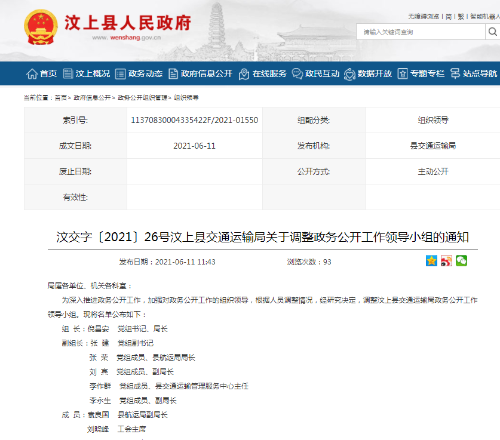The image size is (500, 440).
Task: Open 数据开放 navigation item
Action: click(368, 73)
